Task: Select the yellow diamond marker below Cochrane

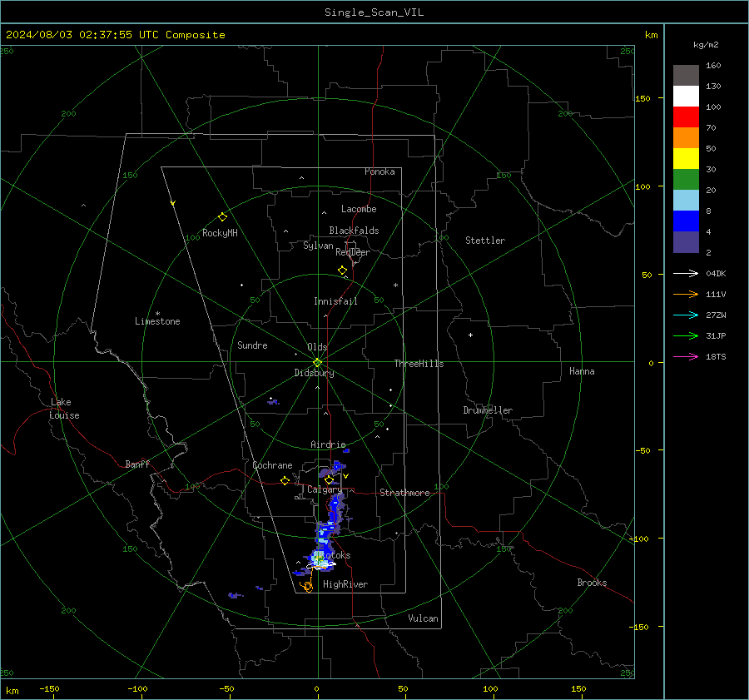Action: 285,480
